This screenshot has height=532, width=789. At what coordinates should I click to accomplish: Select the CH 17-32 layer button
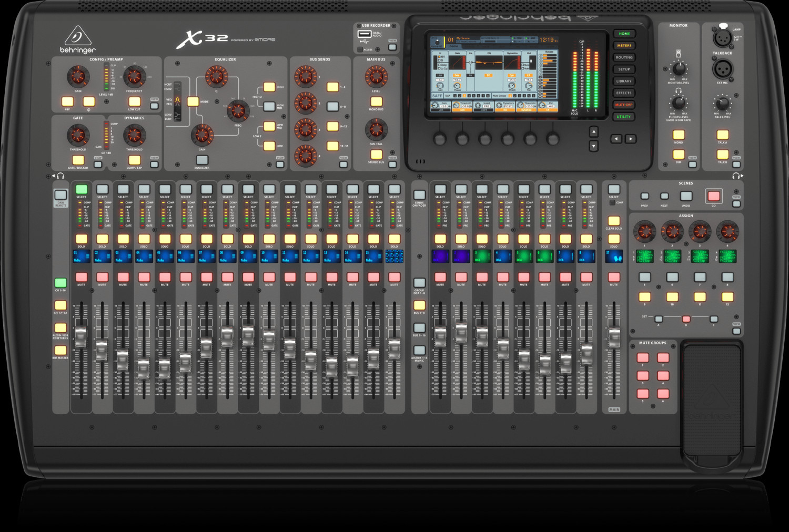60,305
